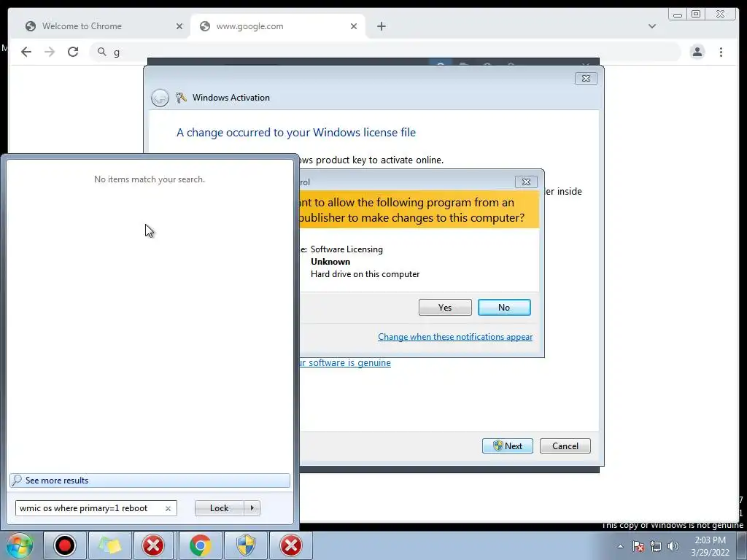Click 'No items match your search.' text

click(150, 179)
